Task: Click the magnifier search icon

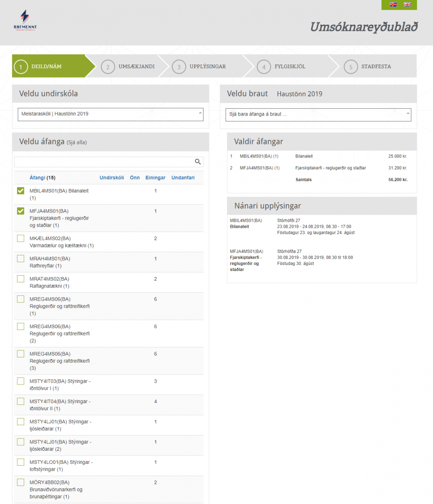Action: (x=198, y=162)
